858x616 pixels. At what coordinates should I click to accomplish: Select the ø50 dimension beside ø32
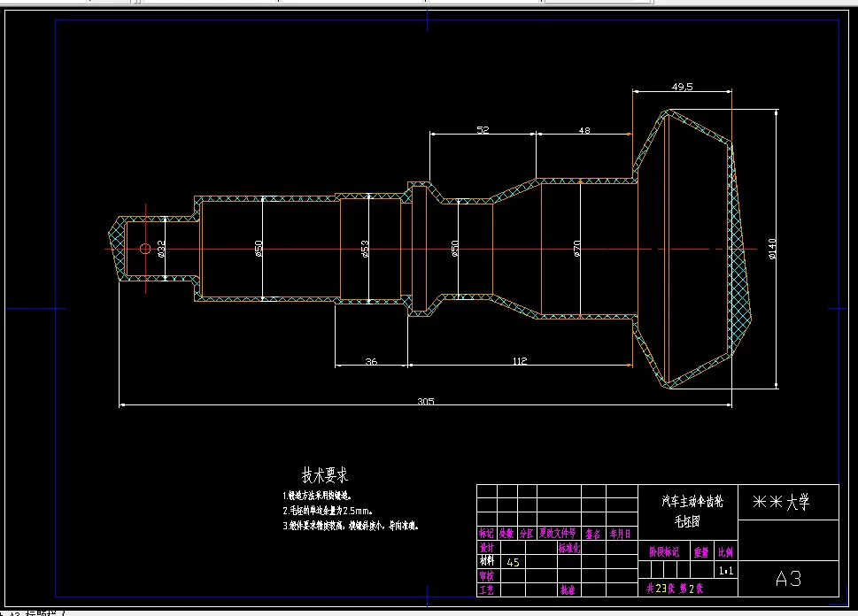click(259, 249)
